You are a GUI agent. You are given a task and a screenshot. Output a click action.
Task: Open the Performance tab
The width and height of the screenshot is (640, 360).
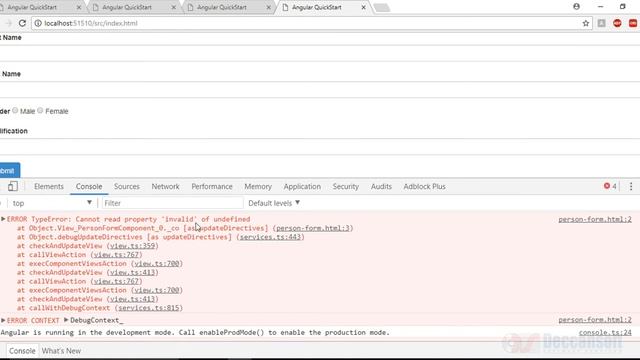click(212, 186)
